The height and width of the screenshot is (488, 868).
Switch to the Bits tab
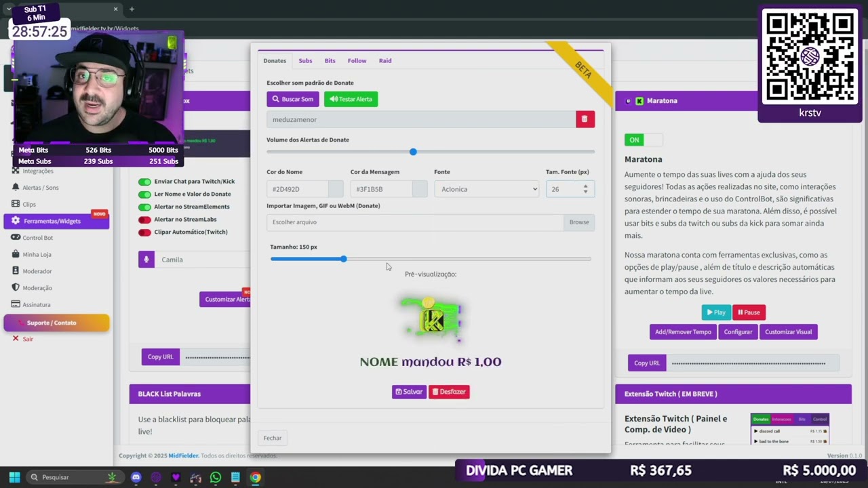pyautogui.click(x=330, y=60)
